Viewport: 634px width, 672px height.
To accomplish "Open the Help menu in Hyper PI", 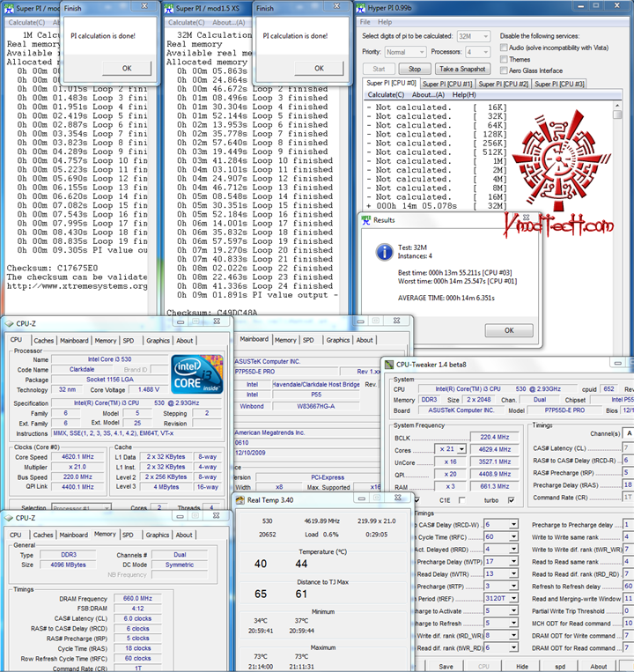I will coord(385,22).
